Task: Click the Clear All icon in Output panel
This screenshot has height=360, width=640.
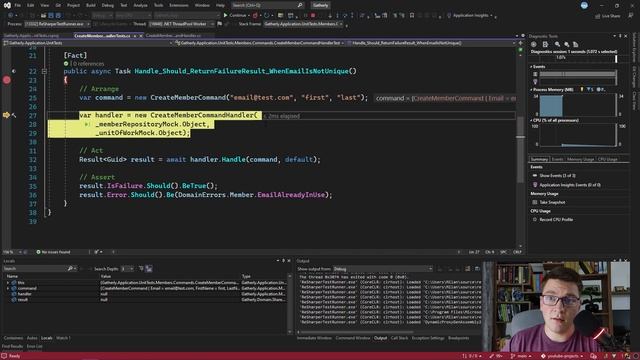Action: click(467, 269)
